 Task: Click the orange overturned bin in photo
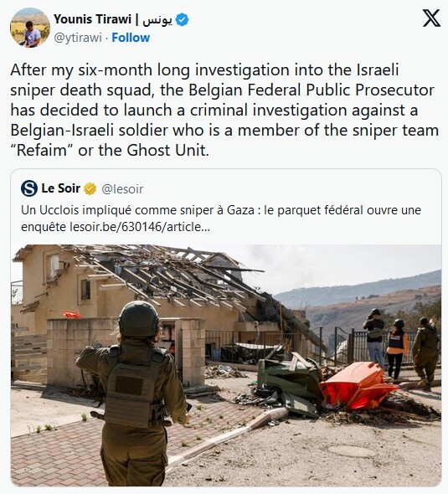pos(358,386)
